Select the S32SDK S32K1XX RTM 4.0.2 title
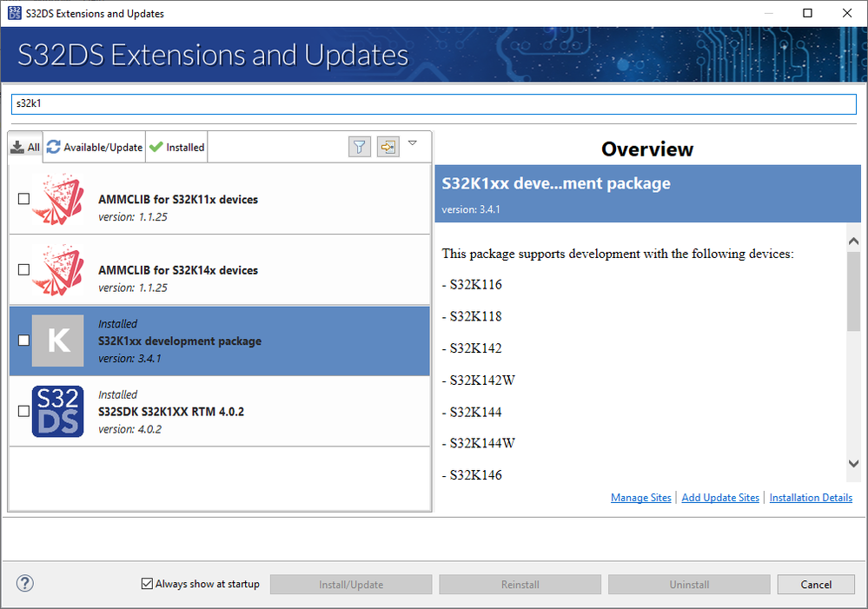868x609 pixels. [x=171, y=411]
